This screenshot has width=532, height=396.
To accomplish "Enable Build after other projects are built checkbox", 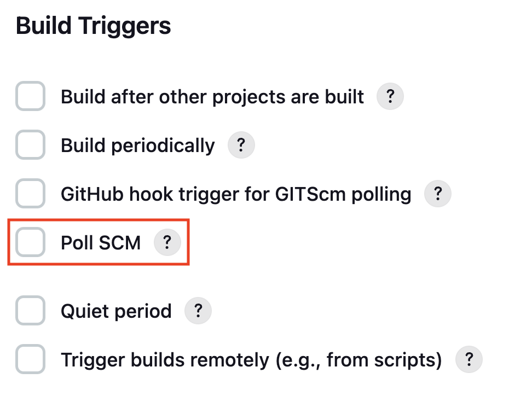I will [x=31, y=96].
